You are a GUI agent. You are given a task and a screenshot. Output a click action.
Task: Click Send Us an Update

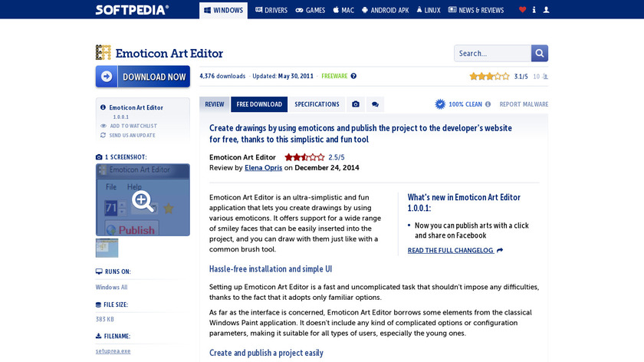pos(132,135)
